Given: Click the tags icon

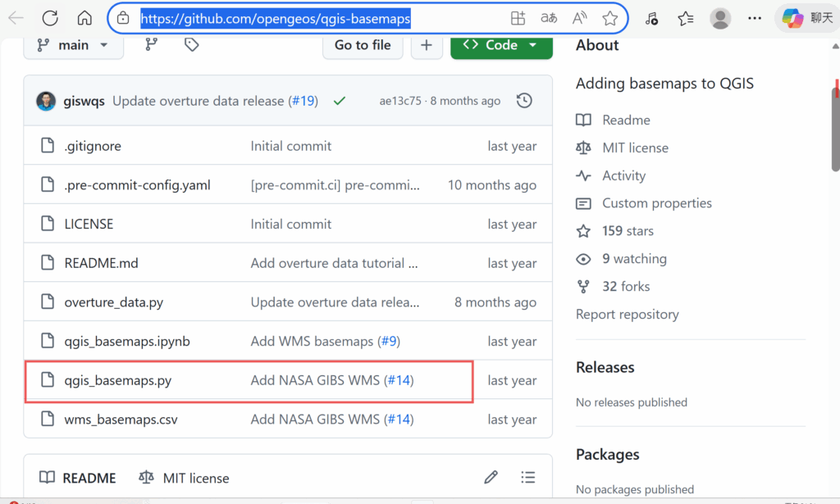Looking at the screenshot, I should pyautogui.click(x=192, y=45).
